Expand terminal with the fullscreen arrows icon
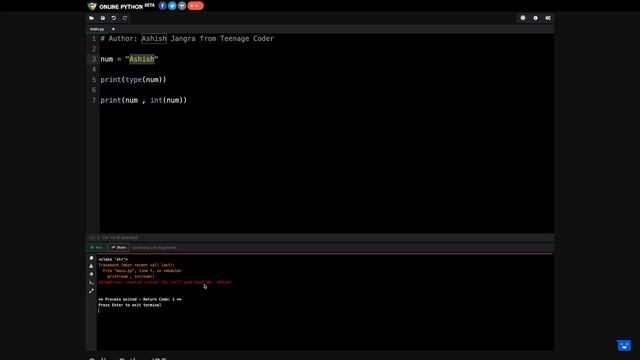The height and width of the screenshot is (360, 640). tap(91, 291)
